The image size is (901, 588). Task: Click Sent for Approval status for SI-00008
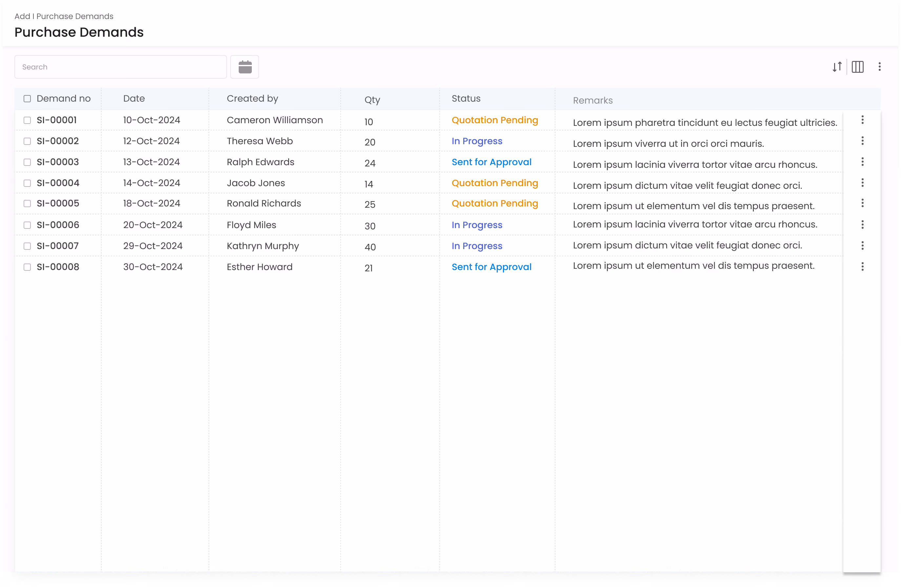click(x=491, y=267)
